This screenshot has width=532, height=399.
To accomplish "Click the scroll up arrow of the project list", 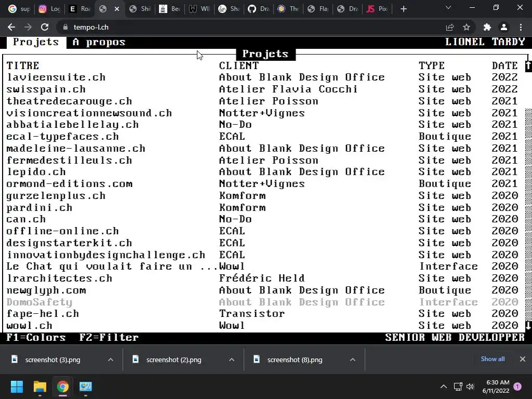I will point(528,66).
